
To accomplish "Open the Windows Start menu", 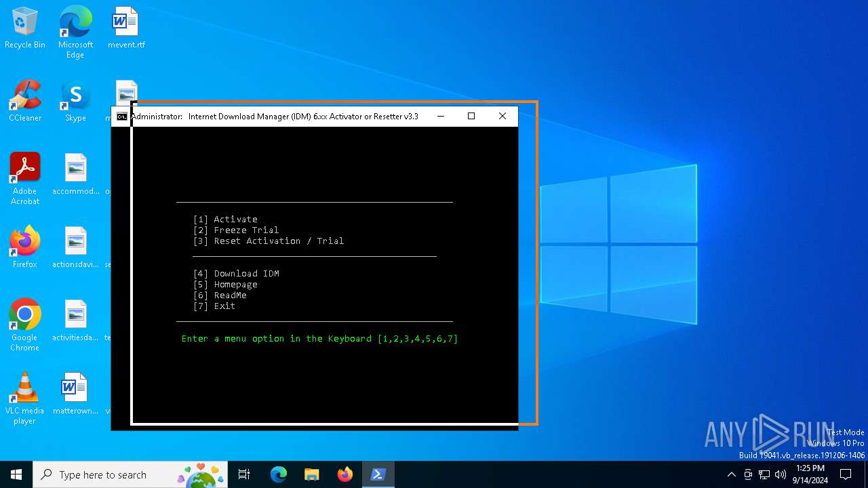I will (16, 474).
